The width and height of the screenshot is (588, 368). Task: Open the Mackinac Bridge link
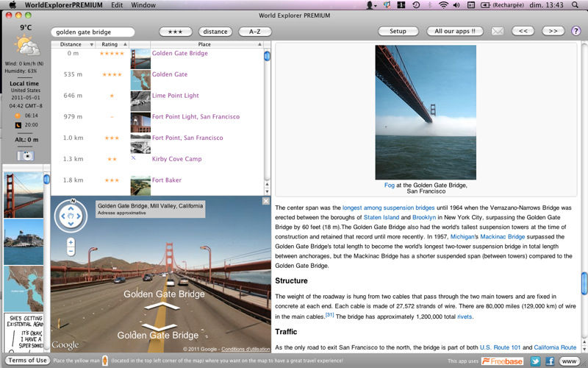coord(503,236)
